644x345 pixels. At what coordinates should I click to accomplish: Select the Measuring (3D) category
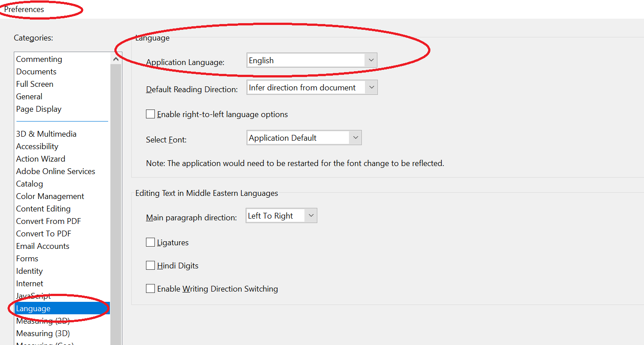(x=43, y=333)
